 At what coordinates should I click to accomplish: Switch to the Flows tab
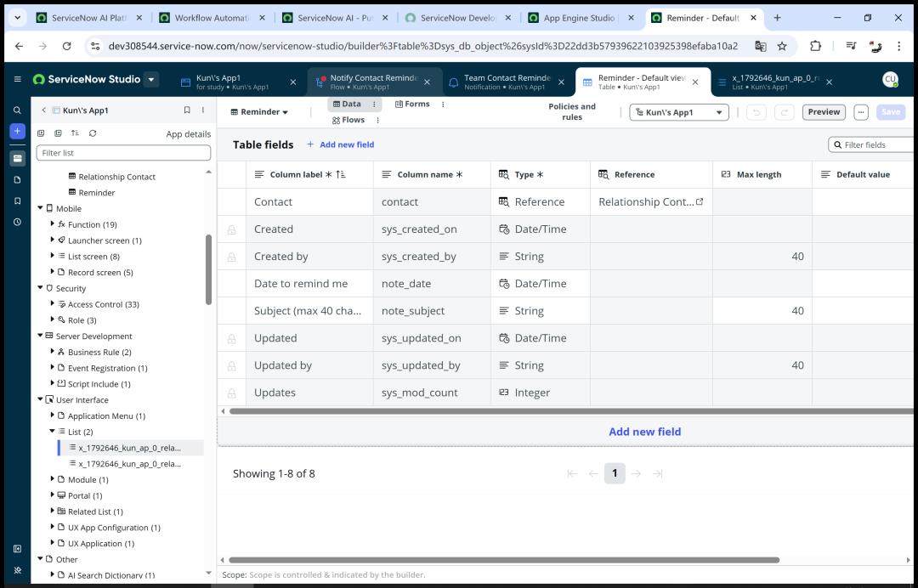tap(348, 120)
